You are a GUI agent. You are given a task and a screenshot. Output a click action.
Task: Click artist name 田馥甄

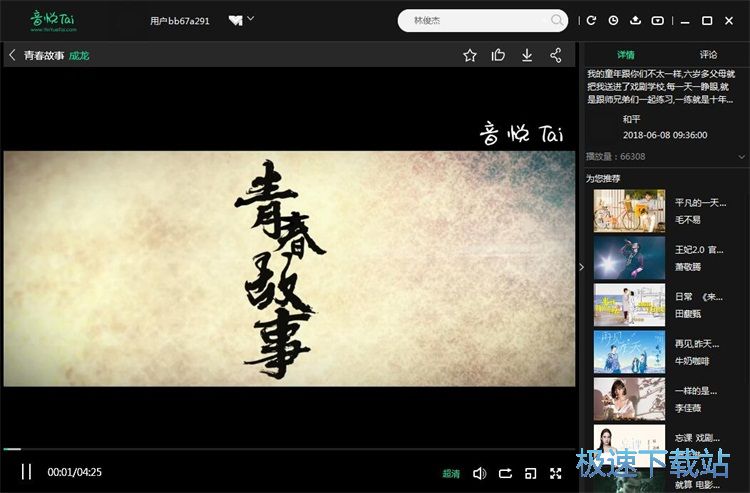coord(687,314)
